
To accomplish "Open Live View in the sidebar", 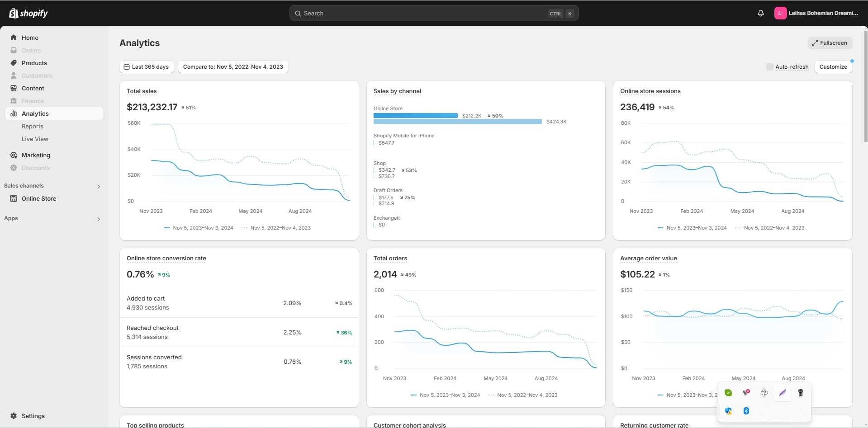I will 35,139.
